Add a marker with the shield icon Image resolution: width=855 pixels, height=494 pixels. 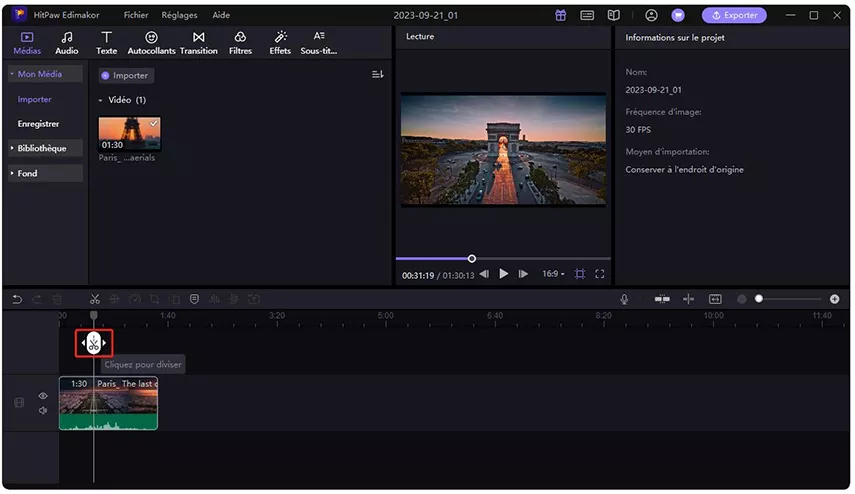(194, 299)
